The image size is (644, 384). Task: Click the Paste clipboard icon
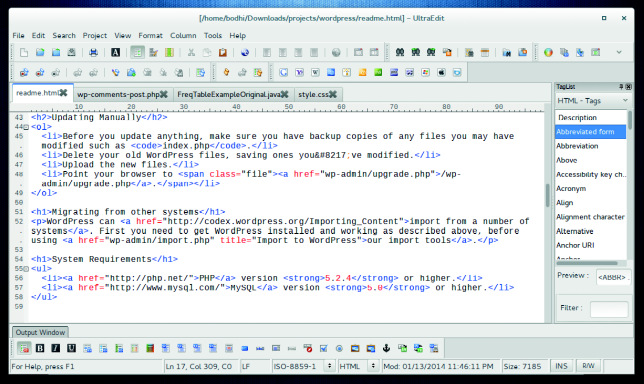(223, 52)
